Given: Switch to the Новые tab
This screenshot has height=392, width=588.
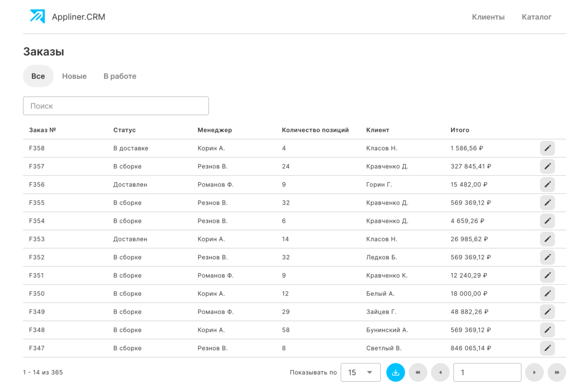Looking at the screenshot, I should tap(74, 76).
